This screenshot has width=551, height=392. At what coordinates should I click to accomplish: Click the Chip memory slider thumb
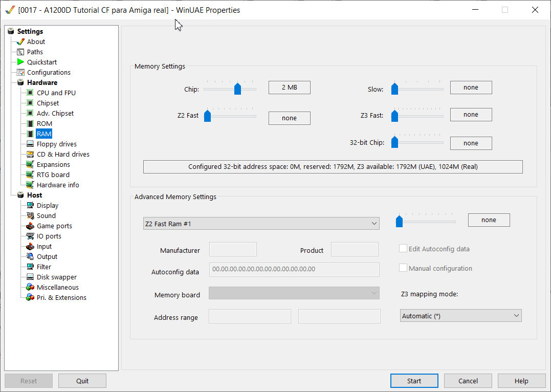point(237,89)
